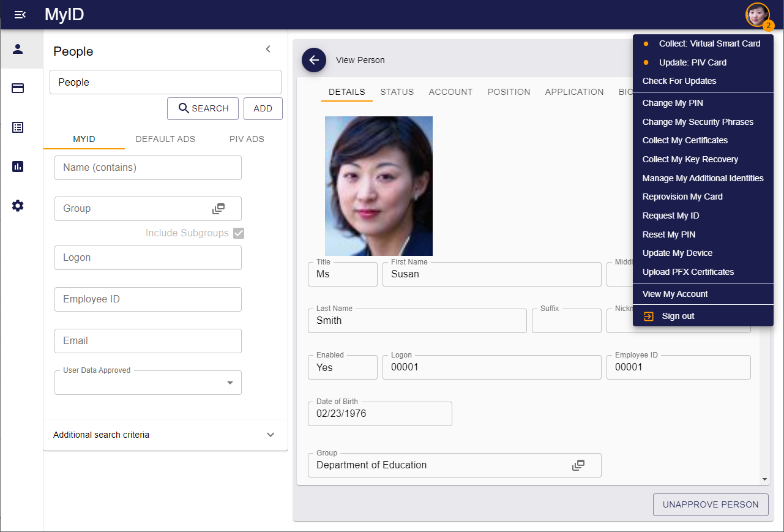Open Configuration via the gear icon

(x=17, y=206)
